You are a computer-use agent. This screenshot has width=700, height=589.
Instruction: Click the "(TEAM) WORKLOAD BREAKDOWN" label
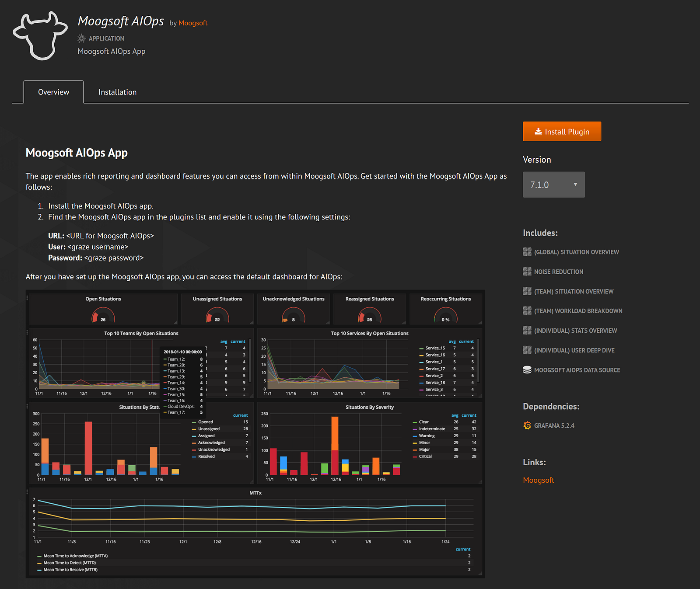(x=578, y=311)
